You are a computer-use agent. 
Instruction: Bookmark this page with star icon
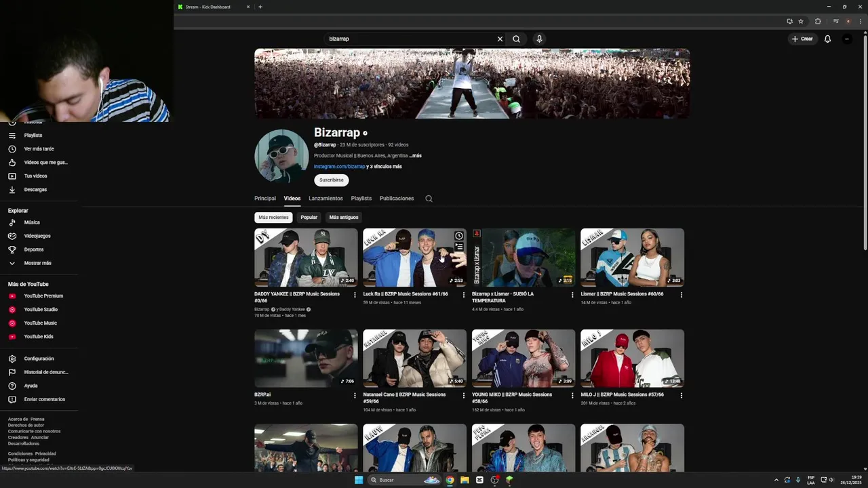tap(801, 21)
